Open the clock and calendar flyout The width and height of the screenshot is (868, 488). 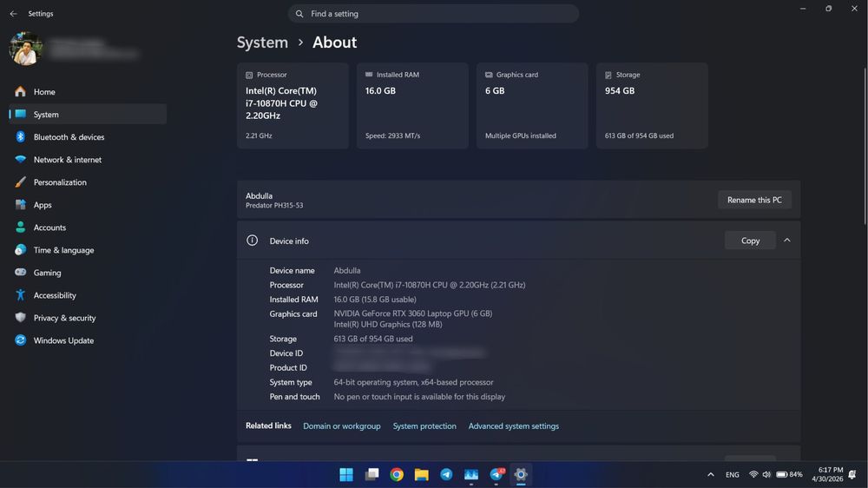pyautogui.click(x=827, y=475)
